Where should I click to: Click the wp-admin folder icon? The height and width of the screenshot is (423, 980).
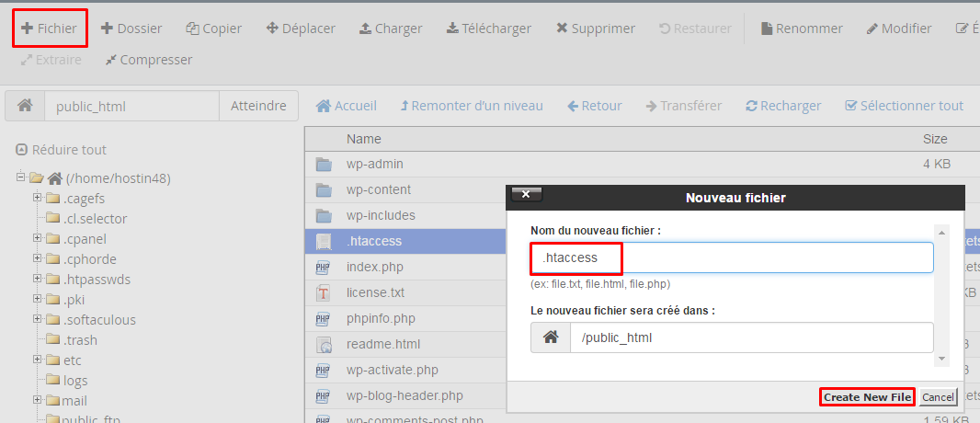click(x=323, y=165)
